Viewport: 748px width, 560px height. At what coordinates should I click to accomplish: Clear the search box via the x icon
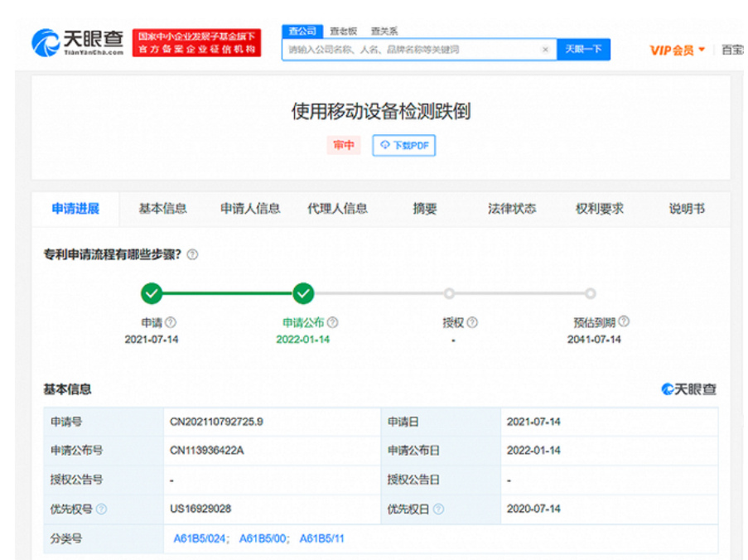tap(545, 50)
